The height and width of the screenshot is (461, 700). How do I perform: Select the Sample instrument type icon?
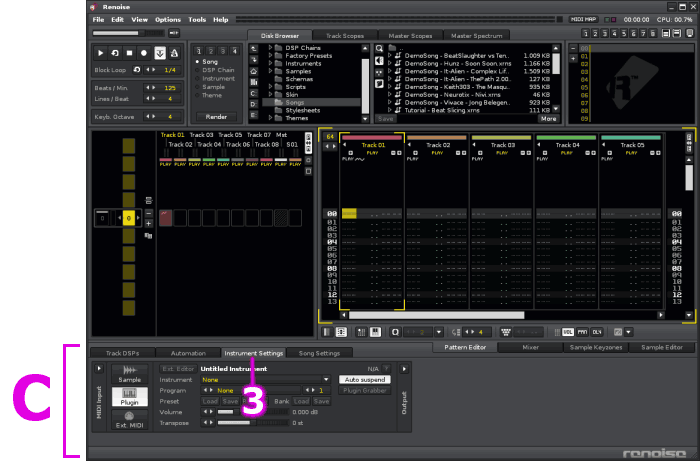pos(129,374)
